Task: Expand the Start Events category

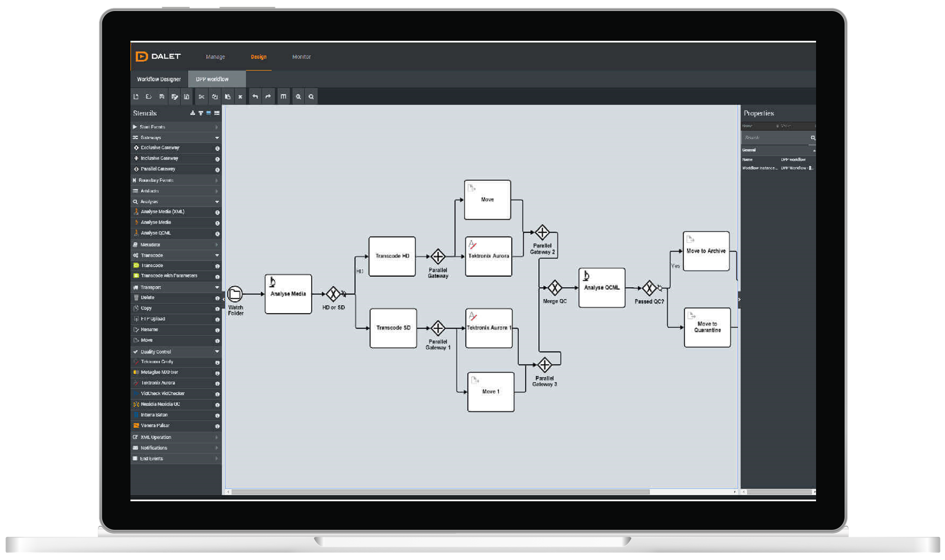Action: click(x=217, y=126)
